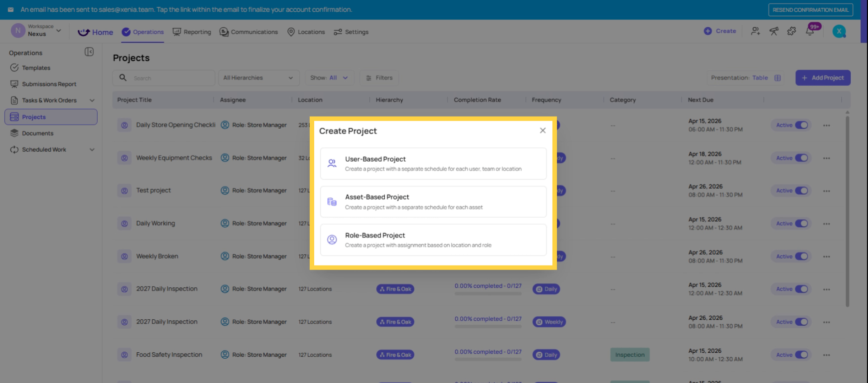The height and width of the screenshot is (383, 868).
Task: Open the All Hierarchies dropdown
Action: (x=259, y=78)
